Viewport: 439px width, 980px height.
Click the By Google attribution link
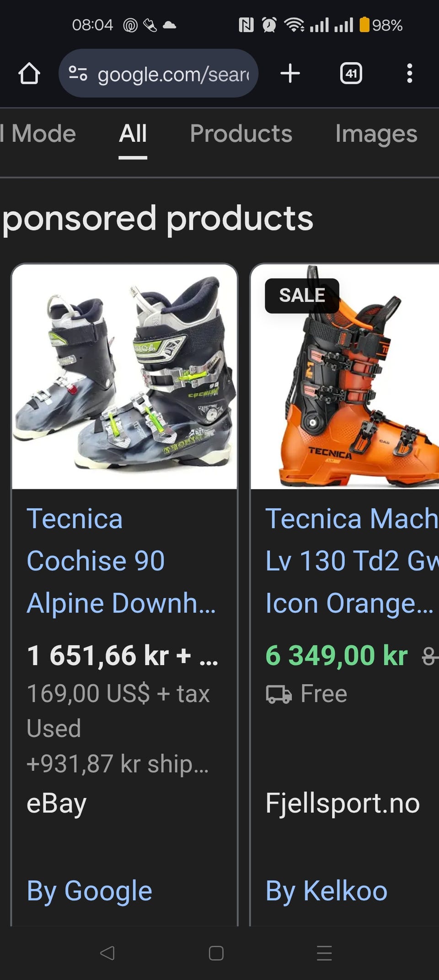(x=89, y=891)
